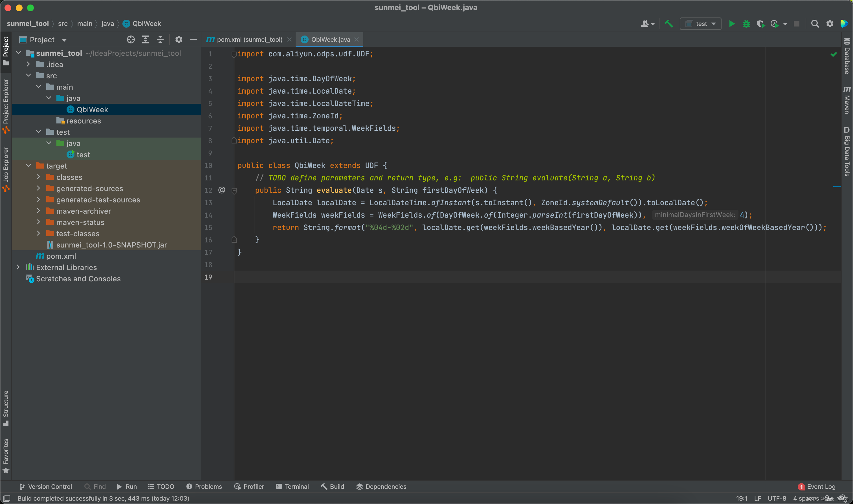Click the inspection green checkmark

click(x=834, y=54)
